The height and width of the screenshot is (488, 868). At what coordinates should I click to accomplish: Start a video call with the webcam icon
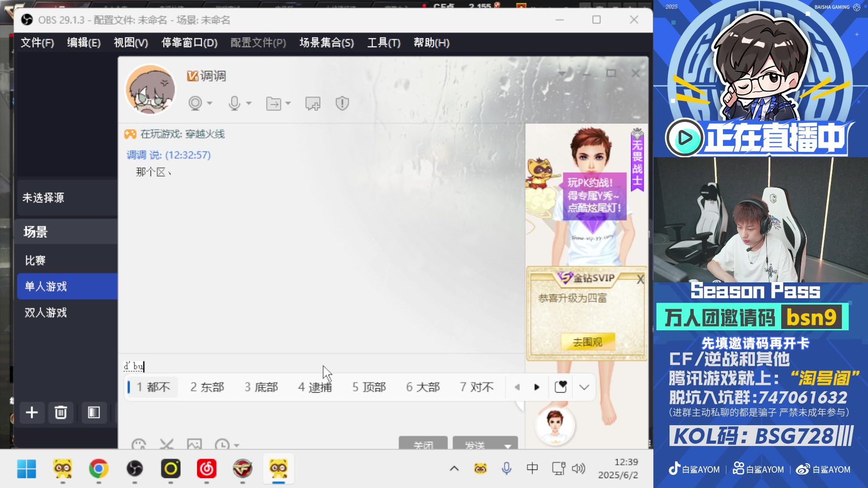tap(195, 103)
